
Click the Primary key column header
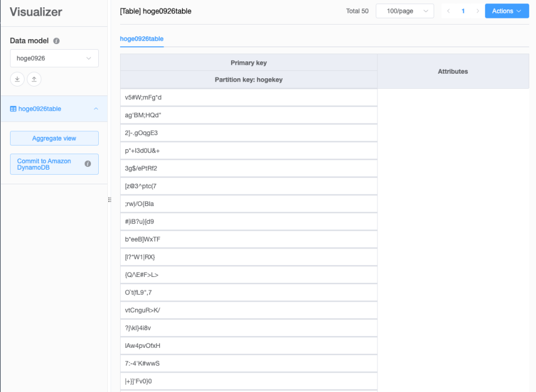(248, 63)
